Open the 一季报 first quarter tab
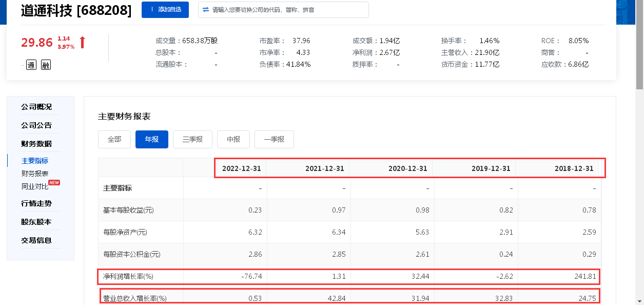Image resolution: width=644 pixels, height=305 pixels. pos(274,139)
